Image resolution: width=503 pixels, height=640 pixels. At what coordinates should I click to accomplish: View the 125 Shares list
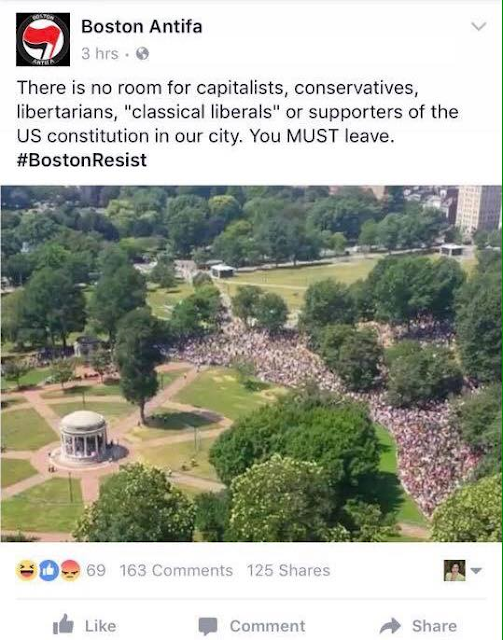point(288,571)
